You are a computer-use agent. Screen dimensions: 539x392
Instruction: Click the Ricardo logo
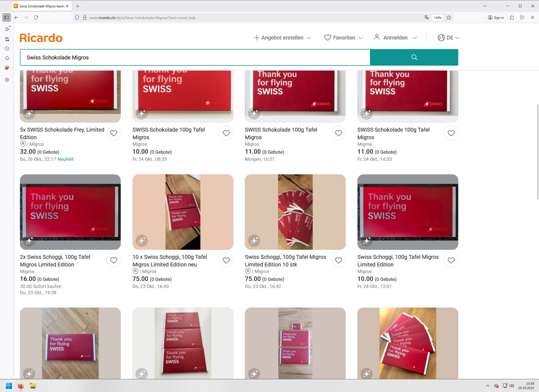pyautogui.click(x=41, y=38)
